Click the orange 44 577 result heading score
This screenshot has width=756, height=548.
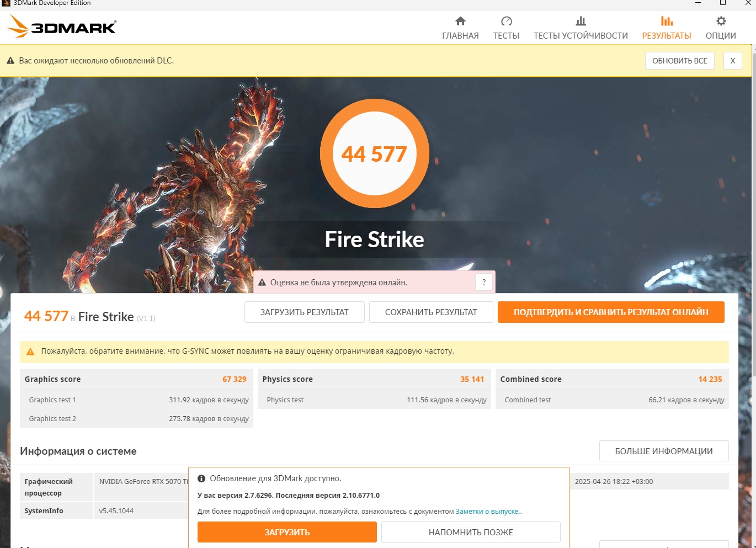(x=46, y=316)
